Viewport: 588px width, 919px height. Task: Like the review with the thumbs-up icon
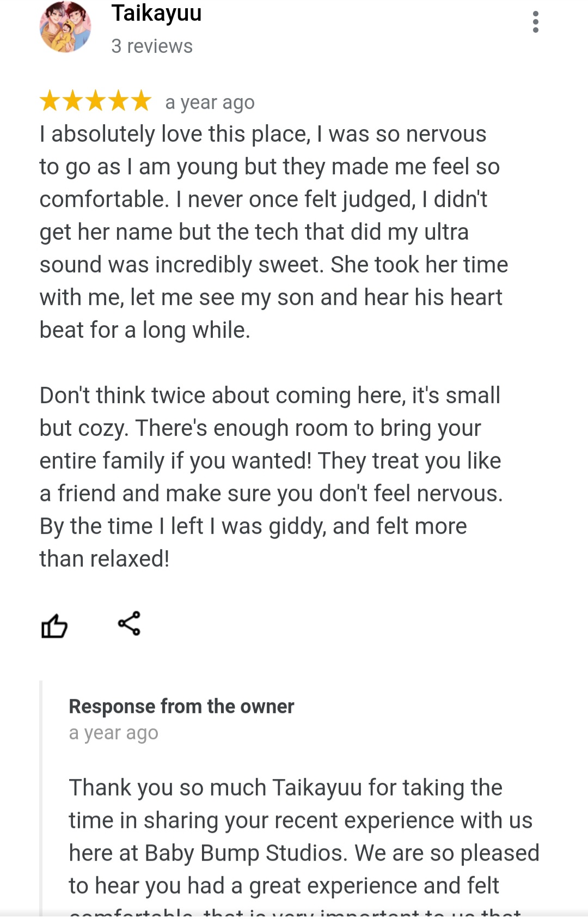(x=54, y=625)
